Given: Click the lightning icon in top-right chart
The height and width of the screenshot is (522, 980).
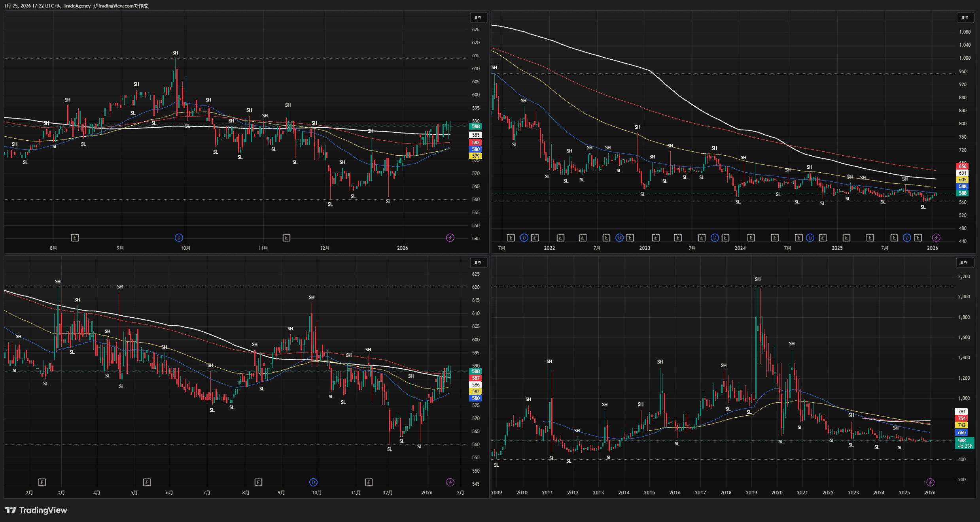Looking at the screenshot, I should 936,237.
